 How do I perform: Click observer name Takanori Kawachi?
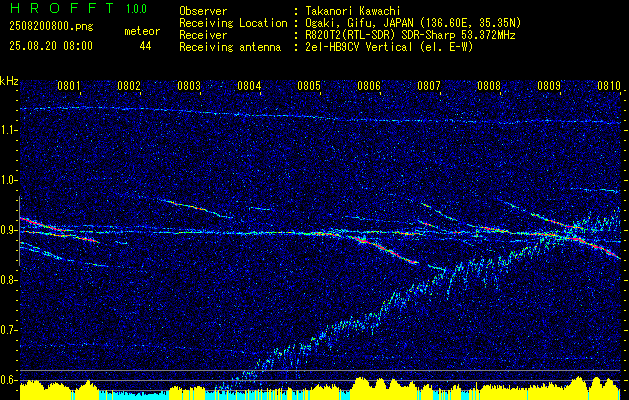[351, 11]
